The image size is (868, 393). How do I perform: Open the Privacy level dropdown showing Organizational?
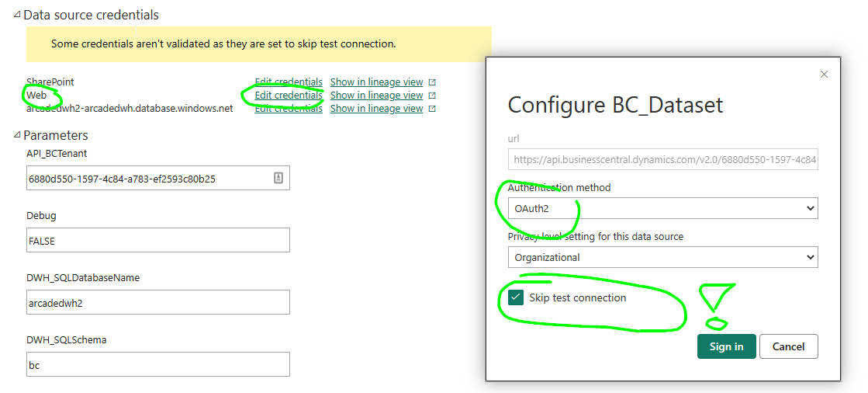tap(662, 257)
